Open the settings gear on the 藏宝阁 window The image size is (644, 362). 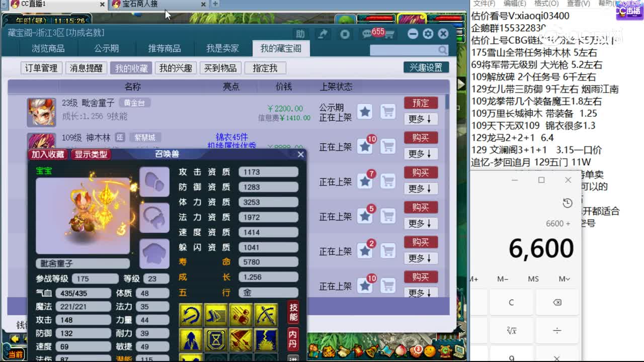pyautogui.click(x=427, y=34)
